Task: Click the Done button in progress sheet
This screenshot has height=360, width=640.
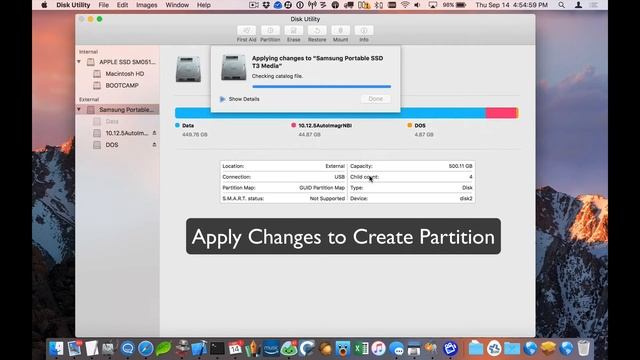Action: pos(376,99)
